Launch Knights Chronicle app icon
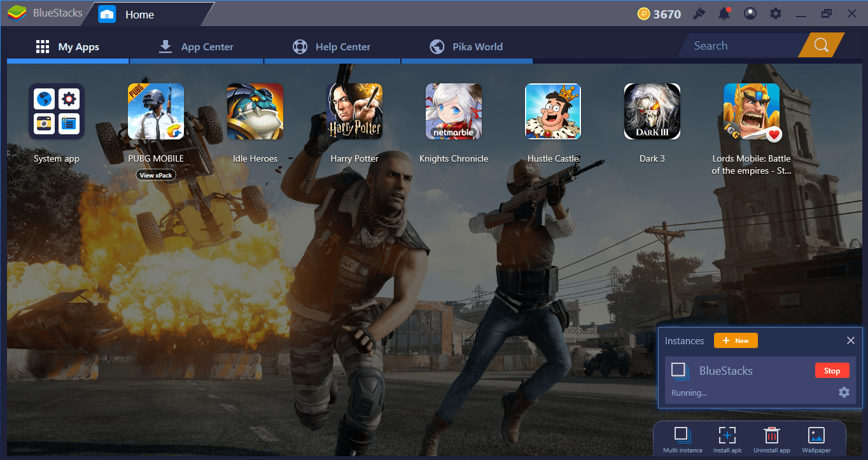The width and height of the screenshot is (868, 460). tap(454, 111)
